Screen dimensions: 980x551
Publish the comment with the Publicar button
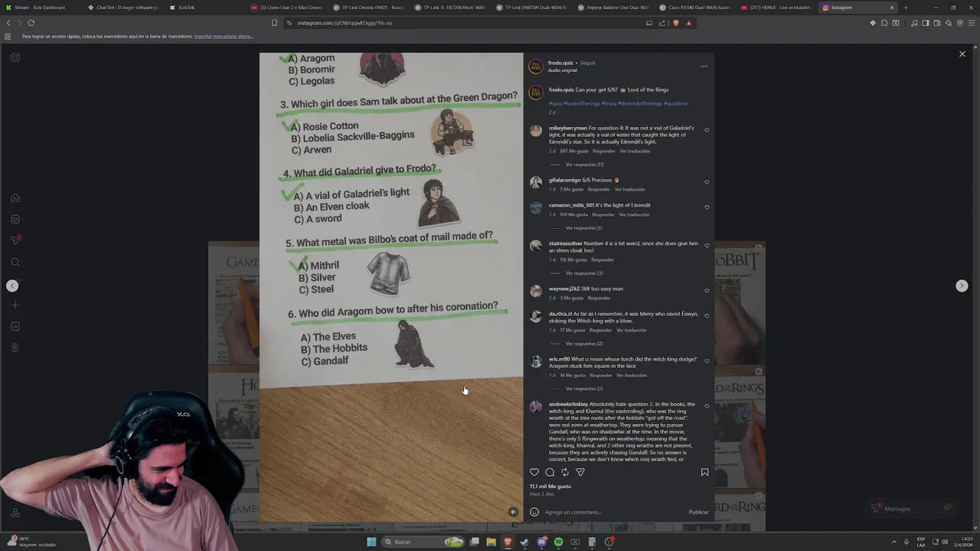[x=698, y=512]
